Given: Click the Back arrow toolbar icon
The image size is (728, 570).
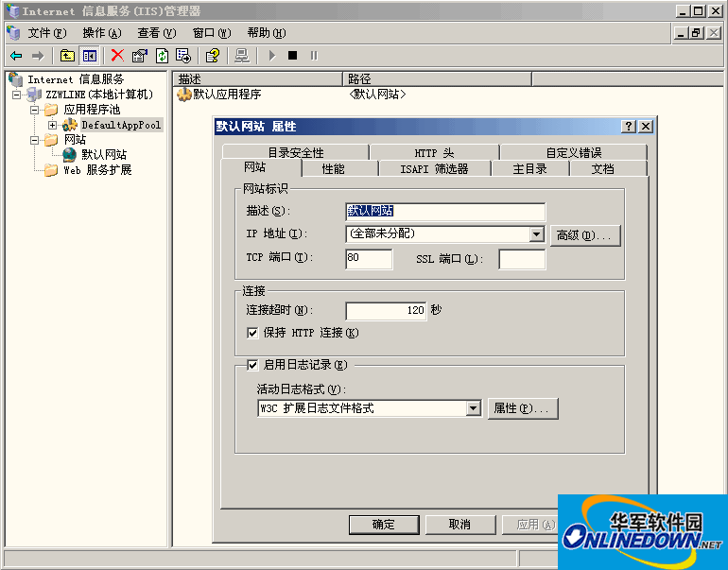Looking at the screenshot, I should click(16, 56).
